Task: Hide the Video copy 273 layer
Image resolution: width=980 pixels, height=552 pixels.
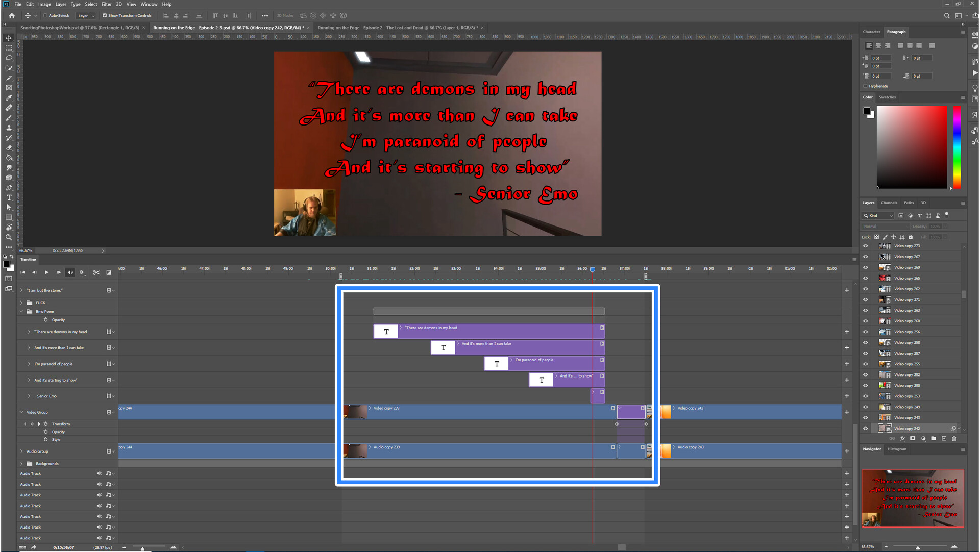Action: point(865,246)
